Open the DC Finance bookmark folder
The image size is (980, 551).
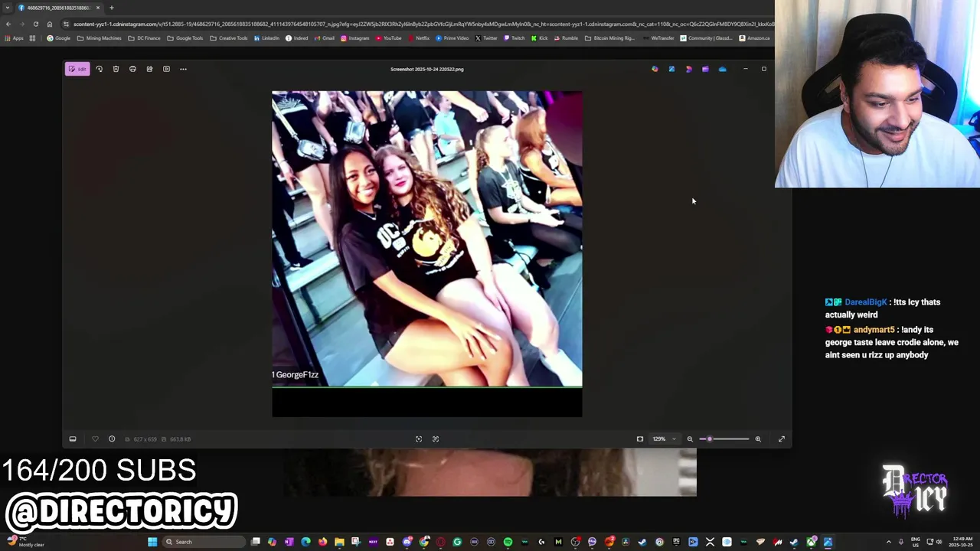point(145,38)
